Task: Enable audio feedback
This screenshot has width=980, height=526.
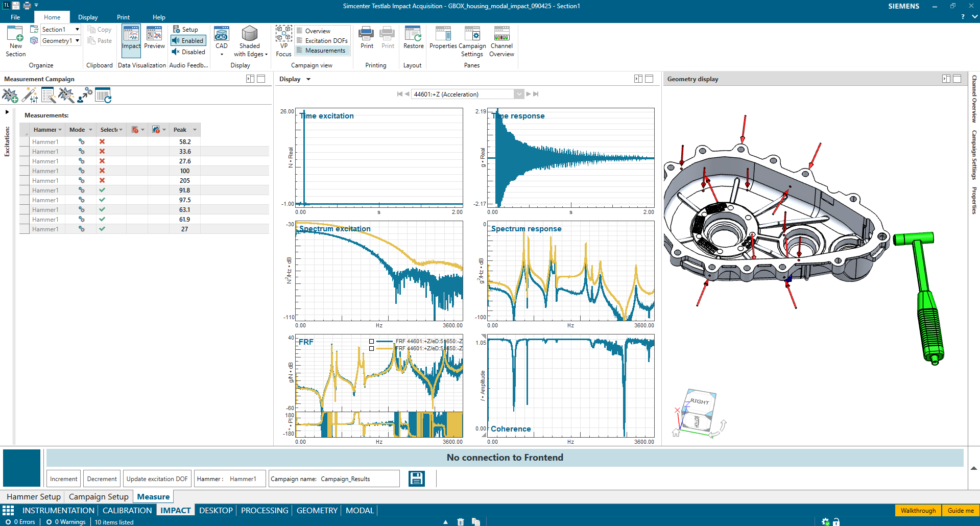Action: (x=188, y=40)
